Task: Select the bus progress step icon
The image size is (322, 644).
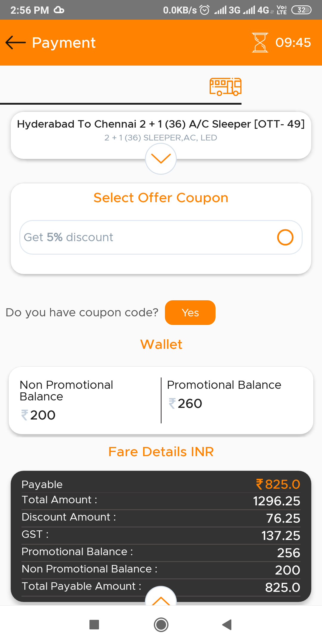Action: tap(225, 86)
